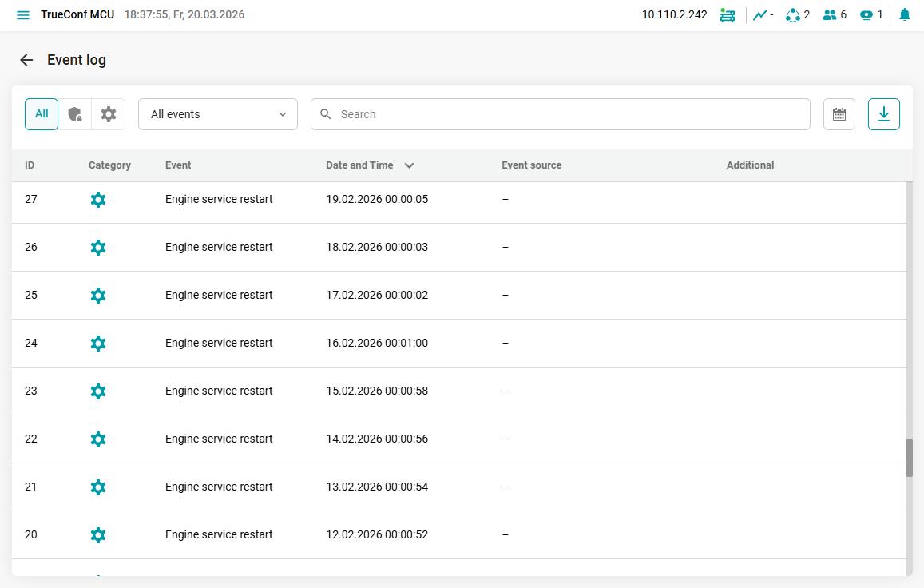Download the event log
This screenshot has width=924, height=588.
coord(883,114)
